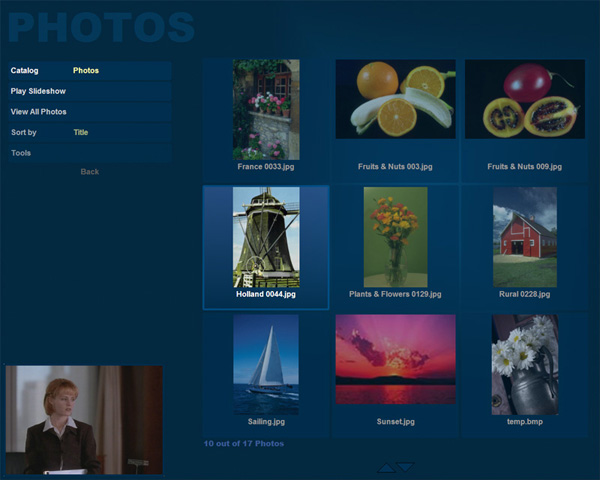Open the France 0033.jpg thumbnail
Viewport: 600px width, 480px height.
click(x=266, y=109)
